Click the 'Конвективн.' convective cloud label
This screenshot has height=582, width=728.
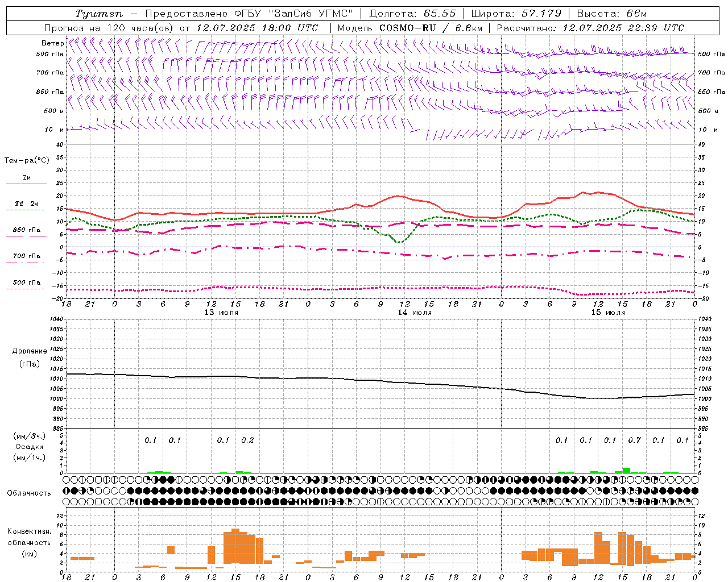pyautogui.click(x=29, y=531)
